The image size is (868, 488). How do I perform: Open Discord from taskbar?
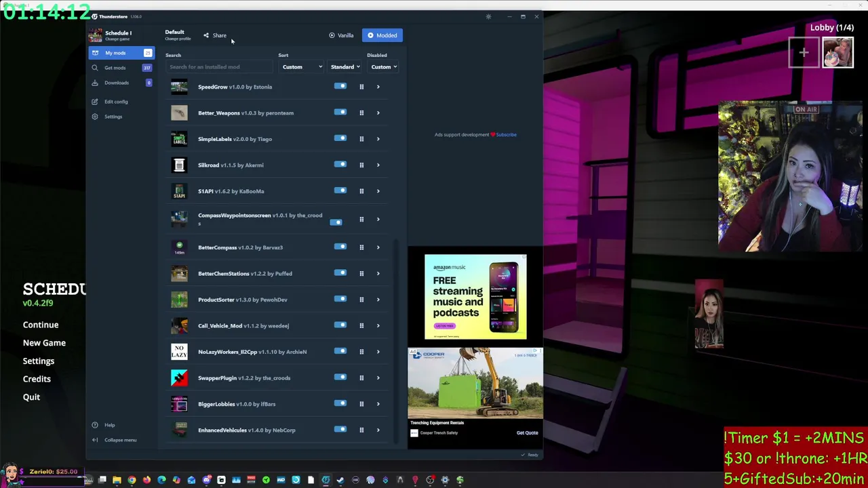point(206,480)
